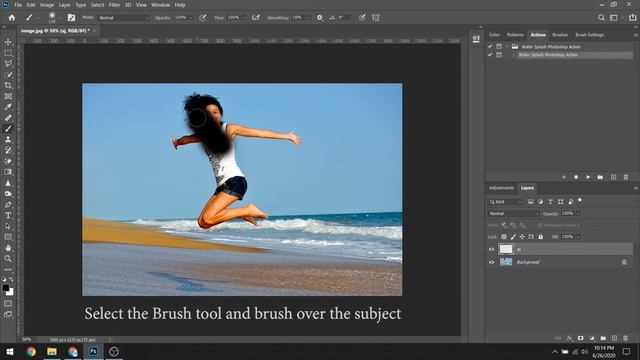Create new adjustment layer icon
Screen dimensions: 640x360
click(592, 338)
